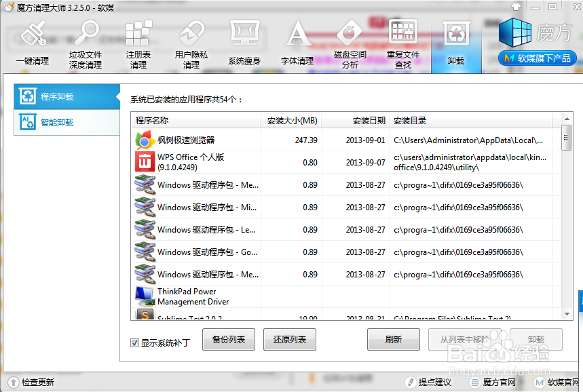The height and width of the screenshot is (392, 583).
Task: Open the 提点建议 link
Action: coord(434,383)
